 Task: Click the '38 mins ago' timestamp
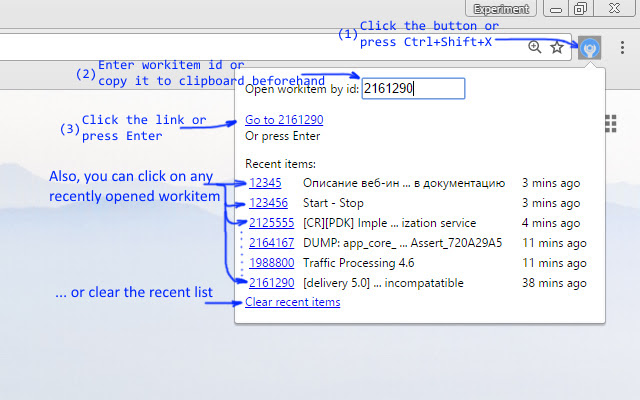tap(554, 283)
